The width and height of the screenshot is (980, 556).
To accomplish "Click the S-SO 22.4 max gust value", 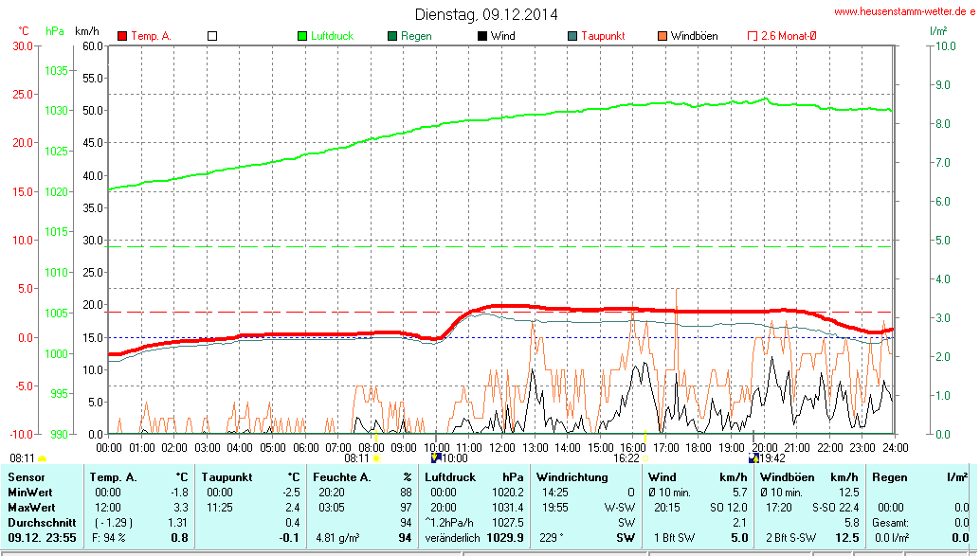I will tap(836, 508).
